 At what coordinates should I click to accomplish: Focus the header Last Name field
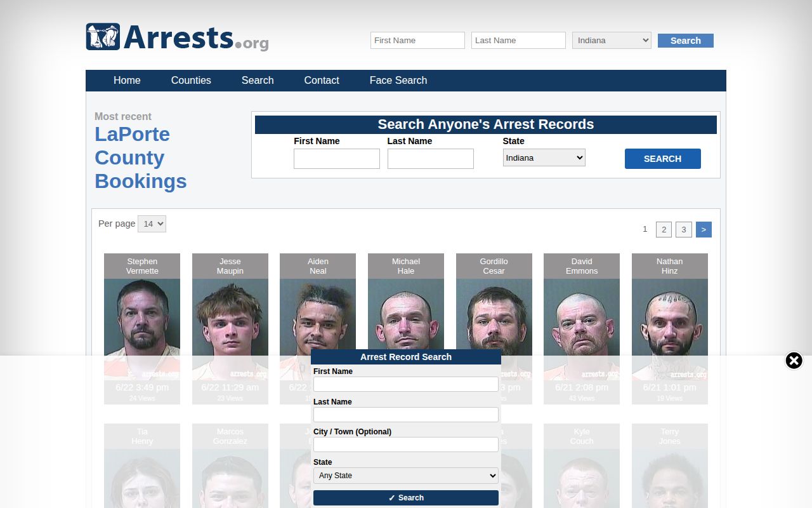[518, 41]
